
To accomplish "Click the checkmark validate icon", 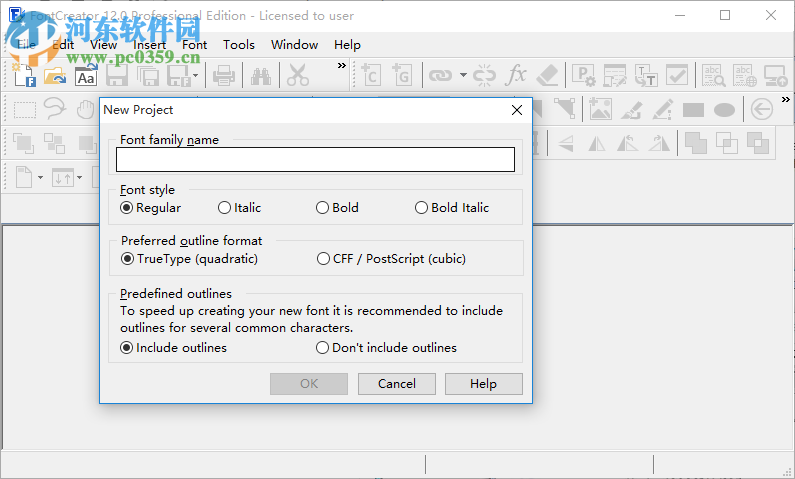I will (x=677, y=76).
